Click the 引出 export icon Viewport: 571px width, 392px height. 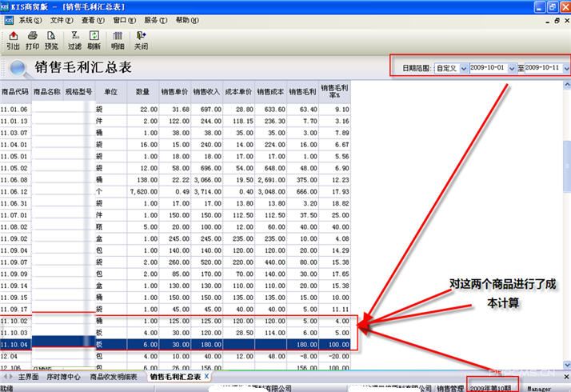pos(13,40)
